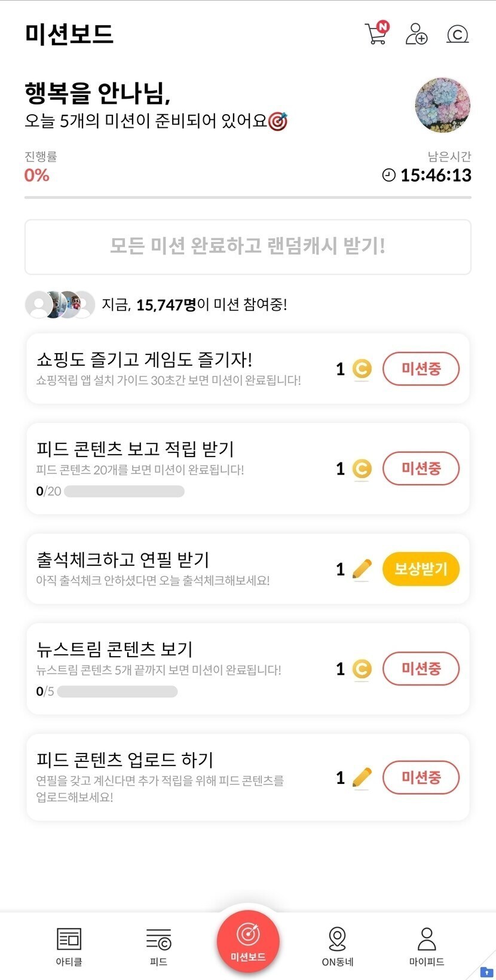
Task: Open the ON동네 location tab
Action: click(337, 946)
